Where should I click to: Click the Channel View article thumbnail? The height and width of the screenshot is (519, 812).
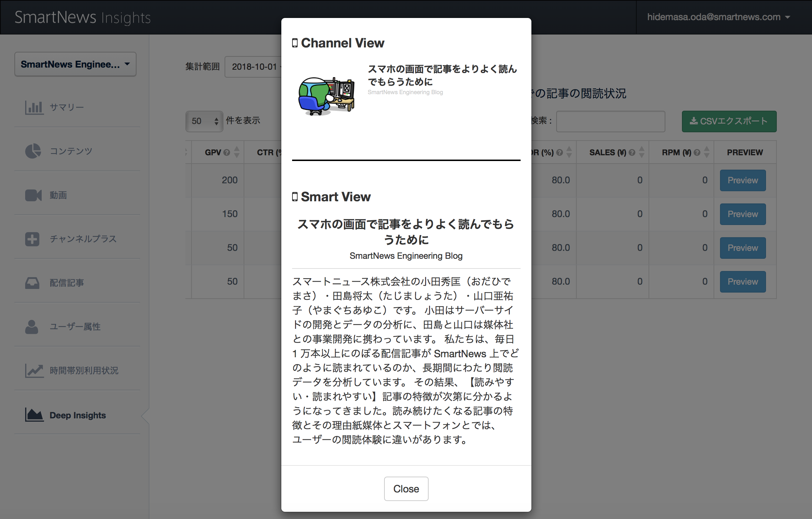coord(326,96)
